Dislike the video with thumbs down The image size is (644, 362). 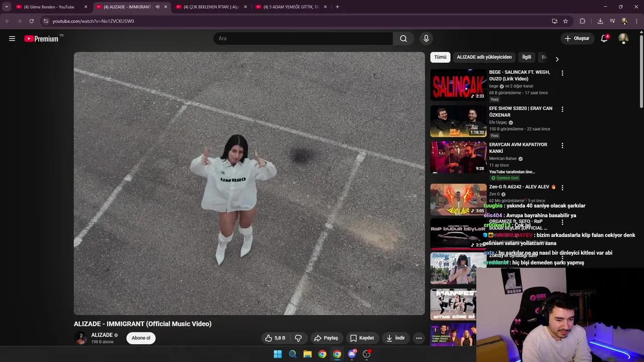click(298, 338)
